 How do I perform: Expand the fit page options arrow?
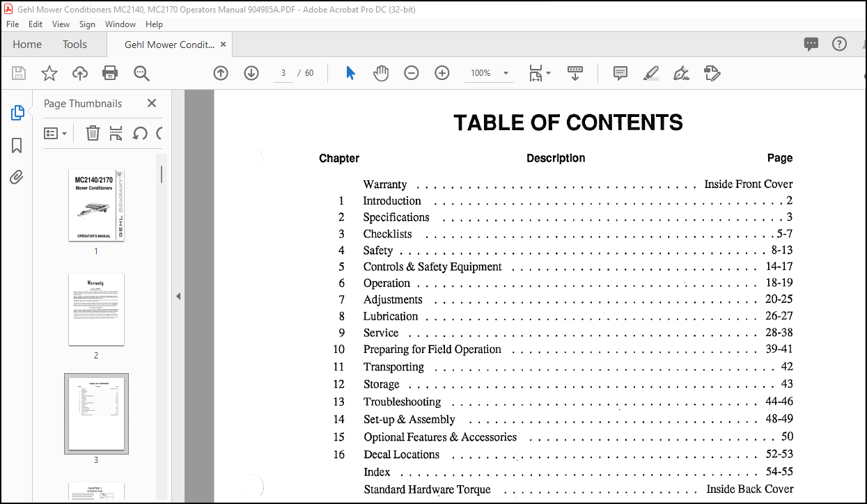click(x=549, y=73)
